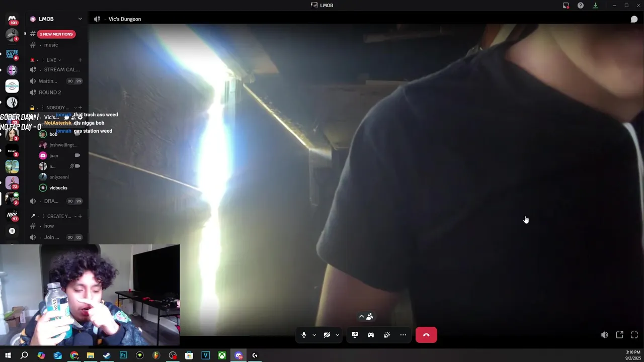Open Microsoft Store from taskbar
Viewport: 644px width, 362px height.
(189, 355)
